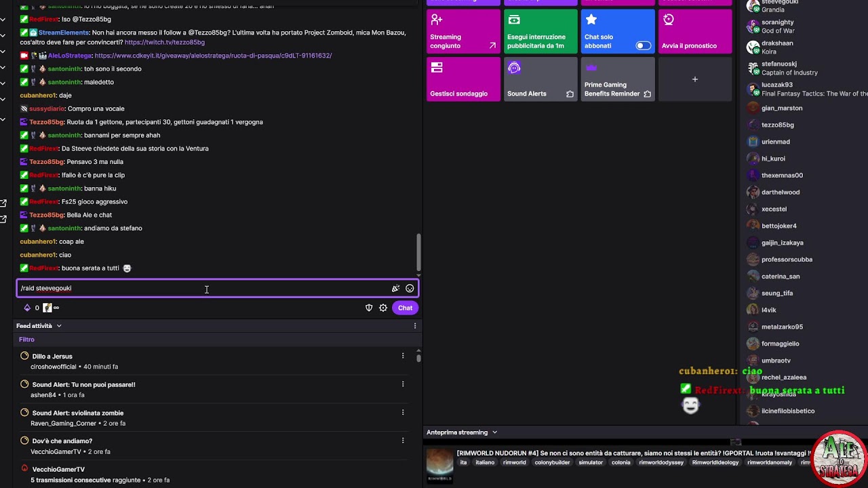
Task: Start a prediction with Avvia il pronostico
Action: (695, 31)
